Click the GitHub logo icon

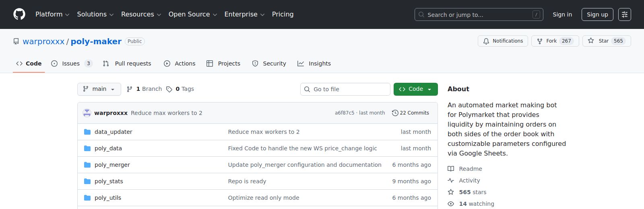[19, 14]
